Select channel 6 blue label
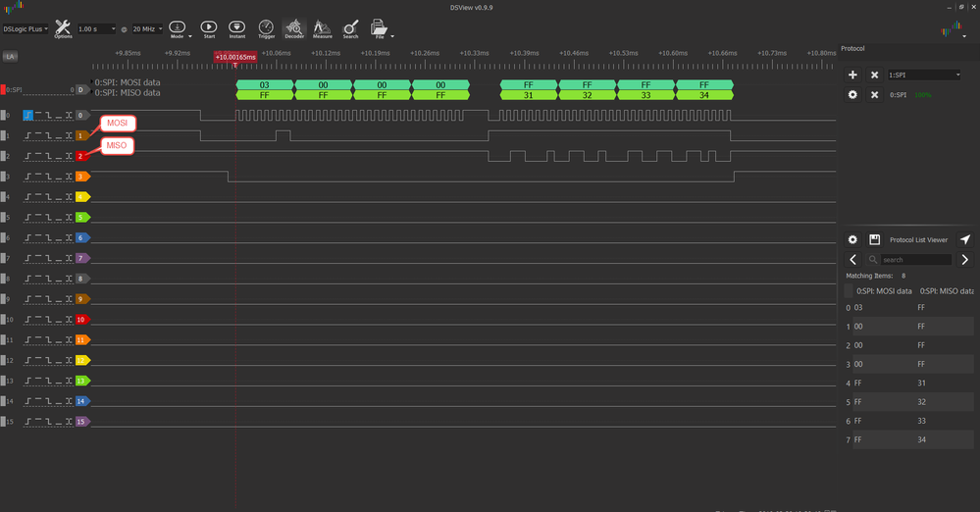The height and width of the screenshot is (512, 980). click(81, 237)
